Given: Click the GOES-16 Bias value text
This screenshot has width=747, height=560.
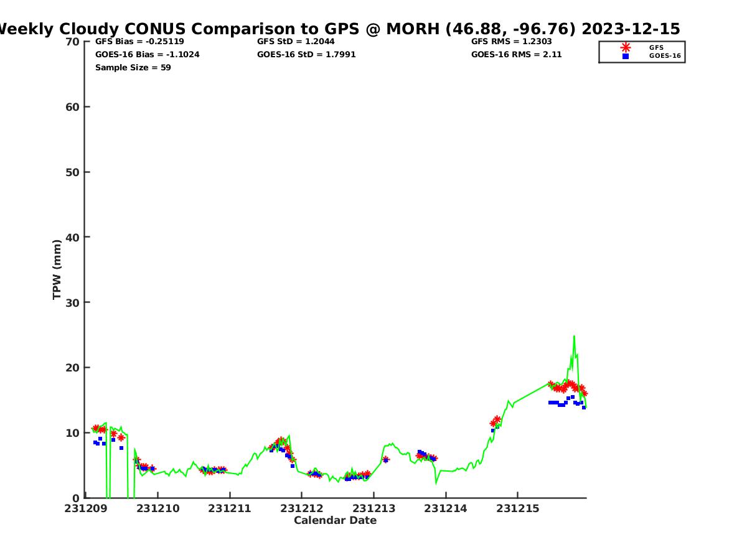Looking at the screenshot, I should (148, 55).
